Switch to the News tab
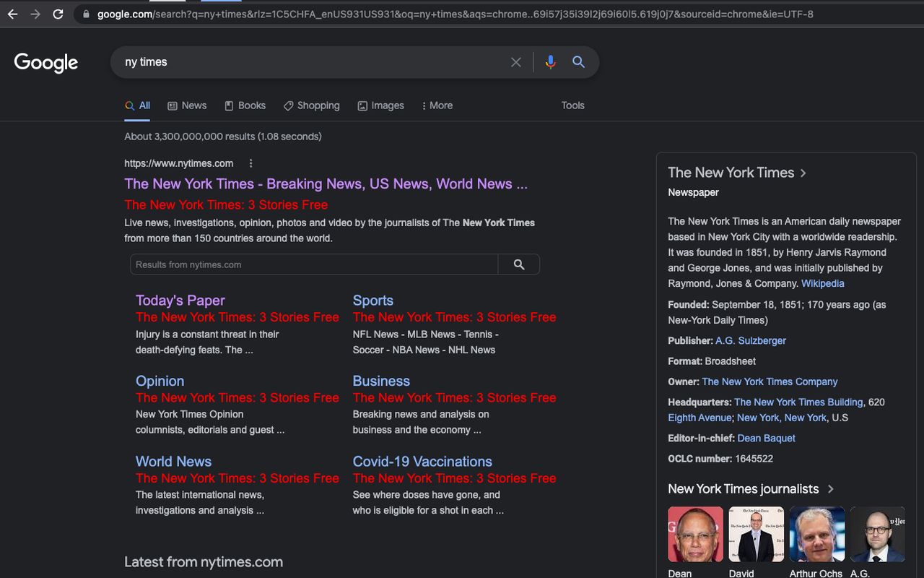Screen dimensions: 924x578 187,105
